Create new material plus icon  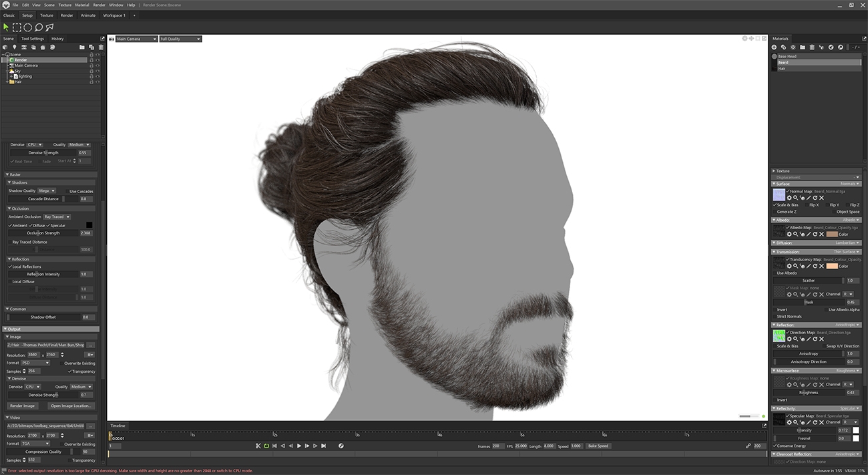click(x=775, y=47)
